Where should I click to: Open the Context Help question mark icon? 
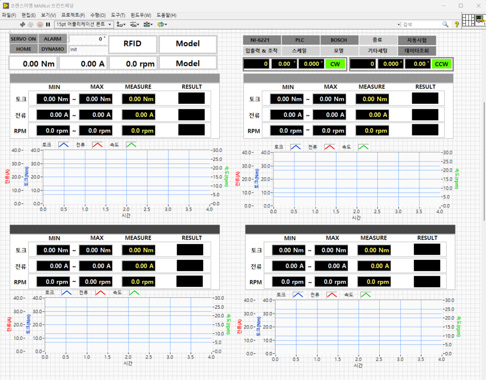click(x=457, y=24)
